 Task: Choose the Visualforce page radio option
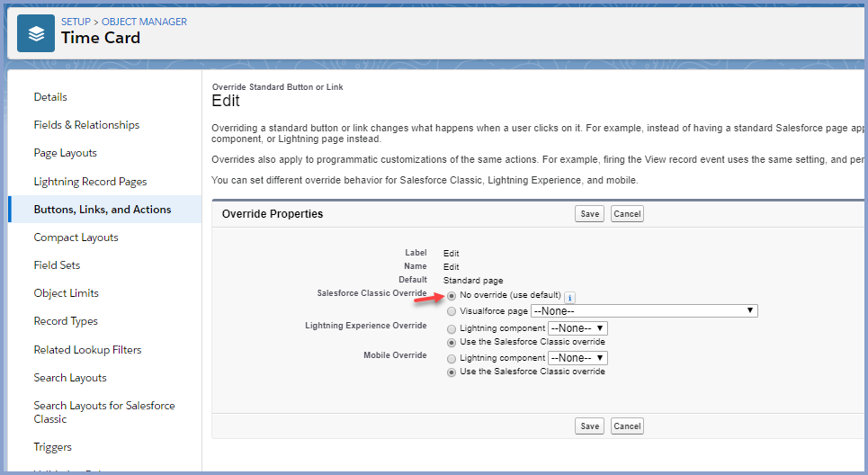coord(452,311)
